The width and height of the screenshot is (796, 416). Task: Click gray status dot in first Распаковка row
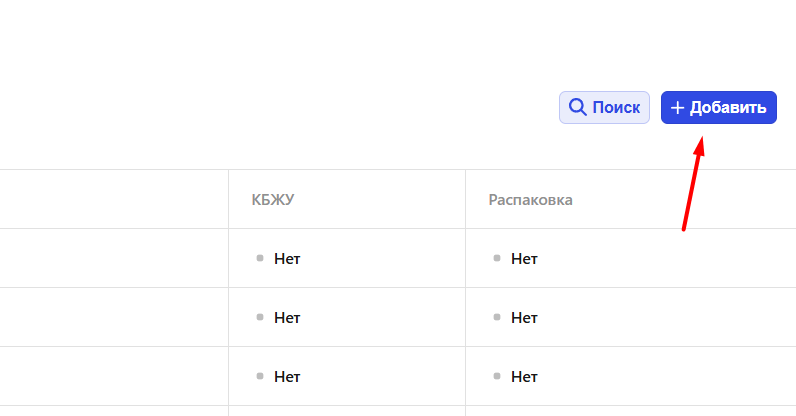coord(497,258)
